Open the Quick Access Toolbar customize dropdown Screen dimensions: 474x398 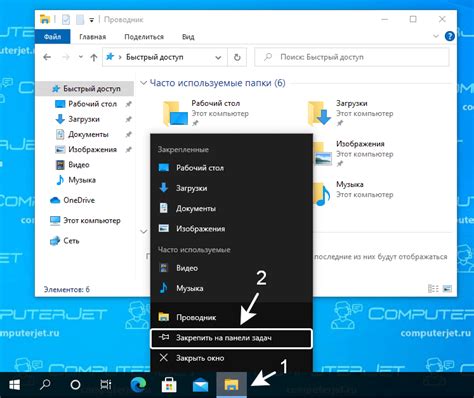[91, 20]
